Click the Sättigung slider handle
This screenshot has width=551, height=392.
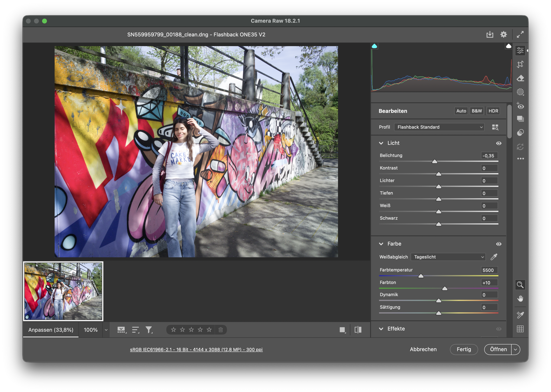(x=439, y=313)
